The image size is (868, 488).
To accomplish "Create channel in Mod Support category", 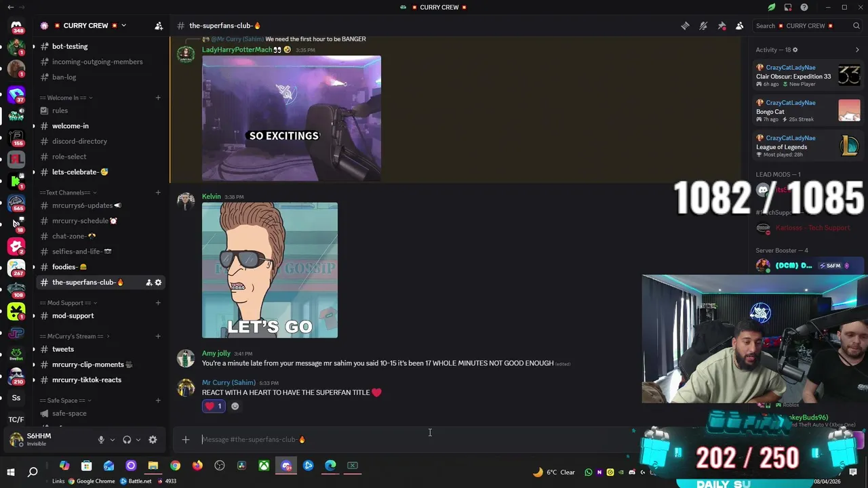I will pos(158,303).
